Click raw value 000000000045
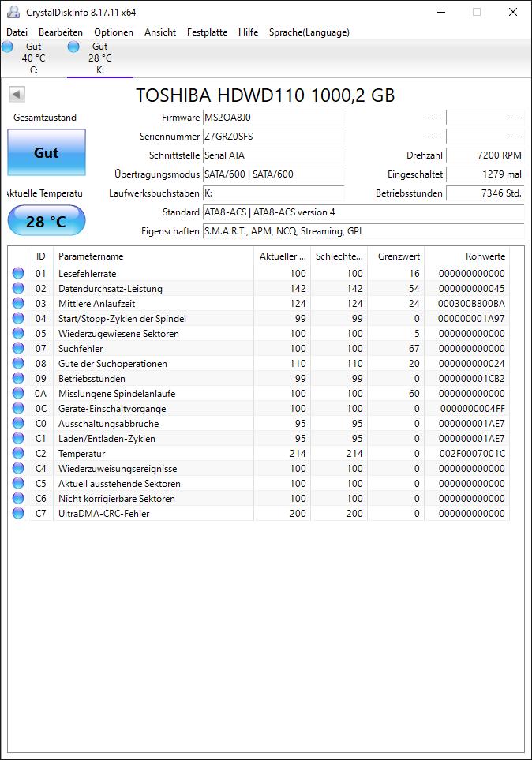The image size is (532, 760). [471, 288]
